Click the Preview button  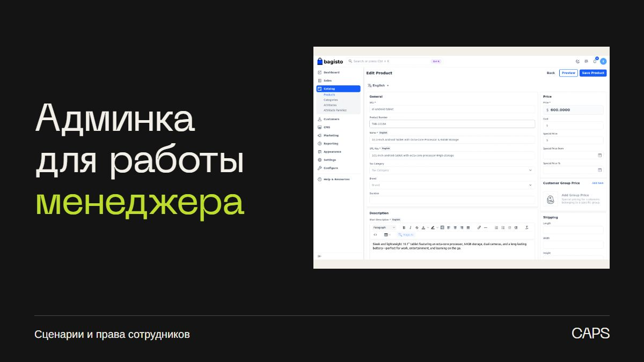pyautogui.click(x=568, y=73)
